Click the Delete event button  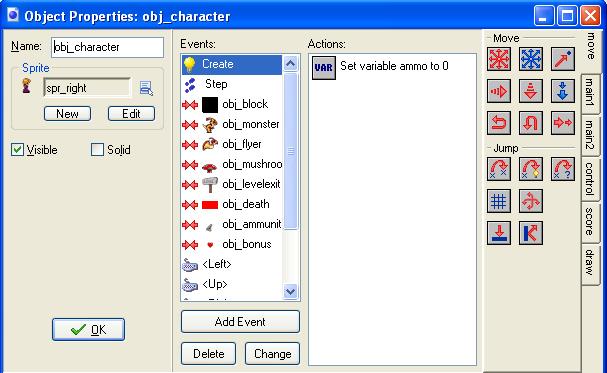[208, 354]
